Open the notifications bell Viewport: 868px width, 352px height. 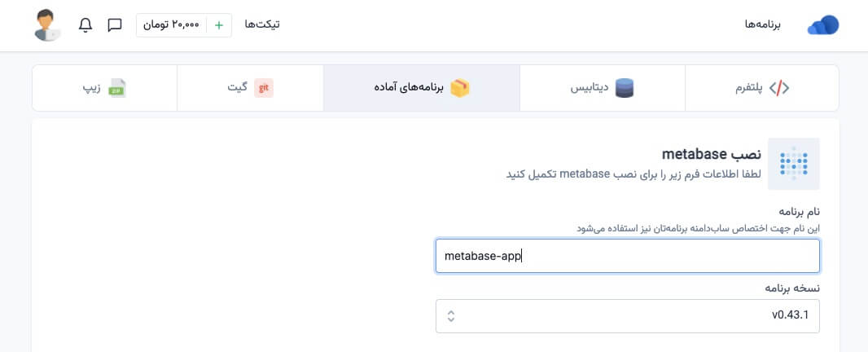tap(85, 25)
